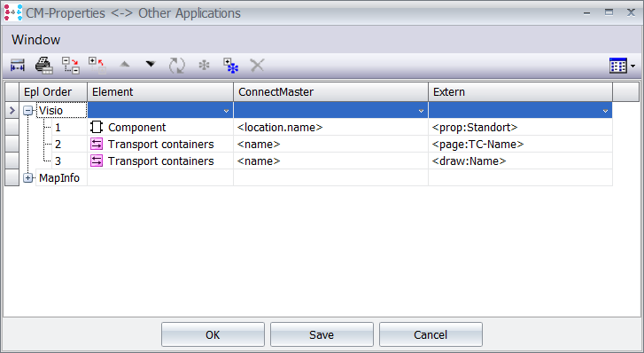
Task: Click the CM-Properties application logo icon
Action: 13,12
